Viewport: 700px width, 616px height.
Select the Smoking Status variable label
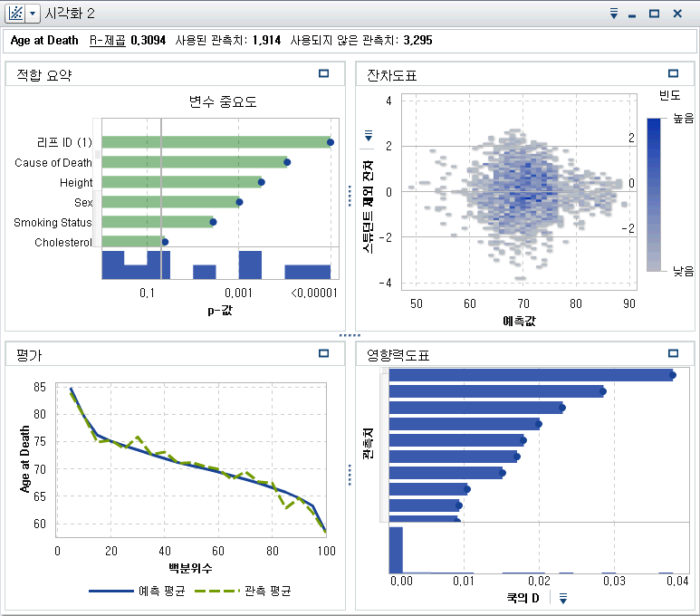pyautogui.click(x=53, y=223)
